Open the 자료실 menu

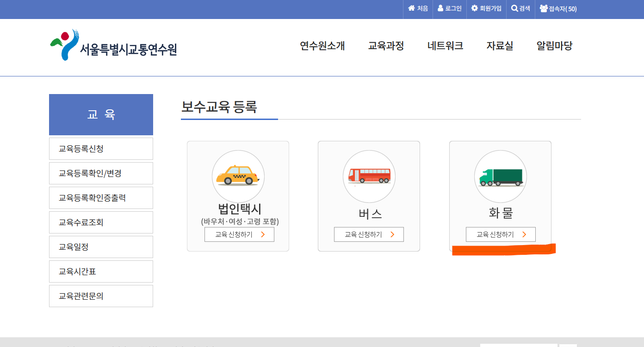pyautogui.click(x=499, y=46)
